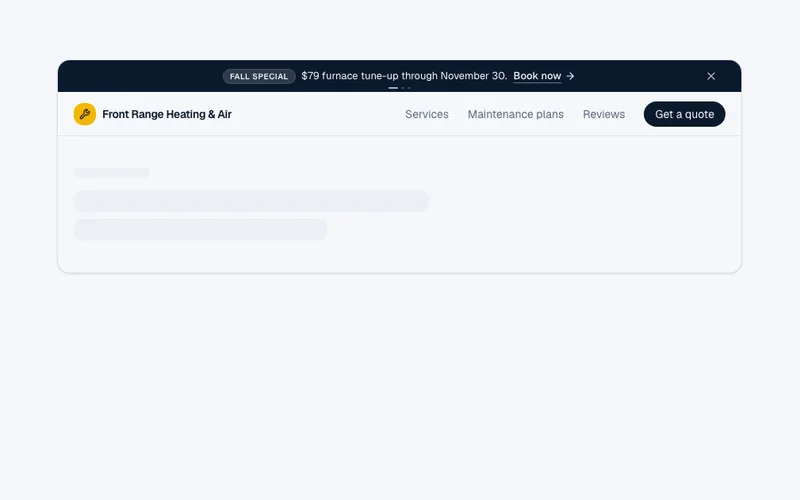Click the $79 furnace tune-up announcement text
Screen dimensions: 800x500
404,76
